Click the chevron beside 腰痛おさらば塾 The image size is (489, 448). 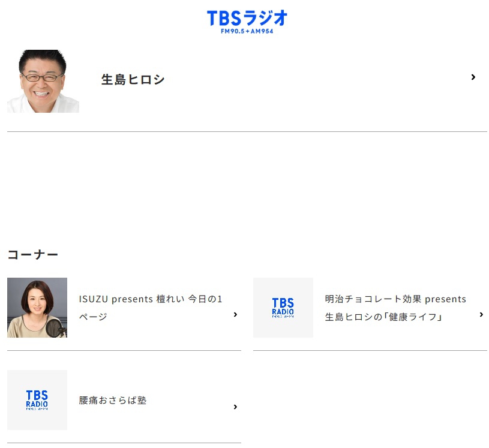[235, 407]
